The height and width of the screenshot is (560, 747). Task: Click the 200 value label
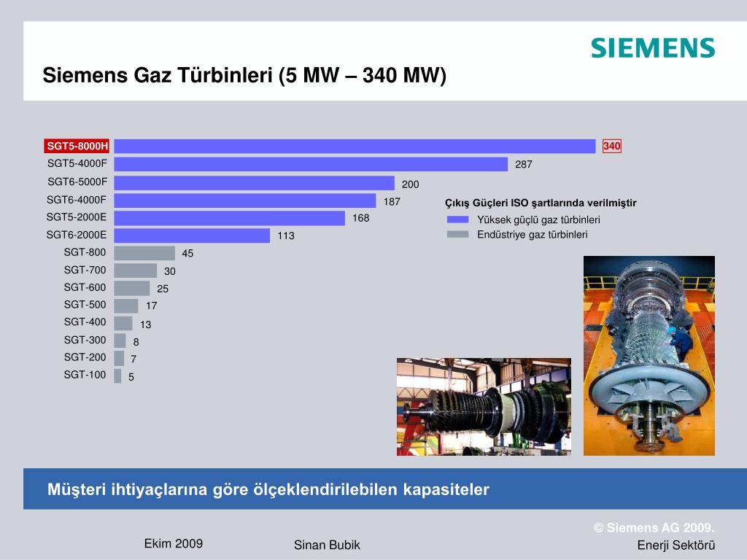[x=410, y=184]
